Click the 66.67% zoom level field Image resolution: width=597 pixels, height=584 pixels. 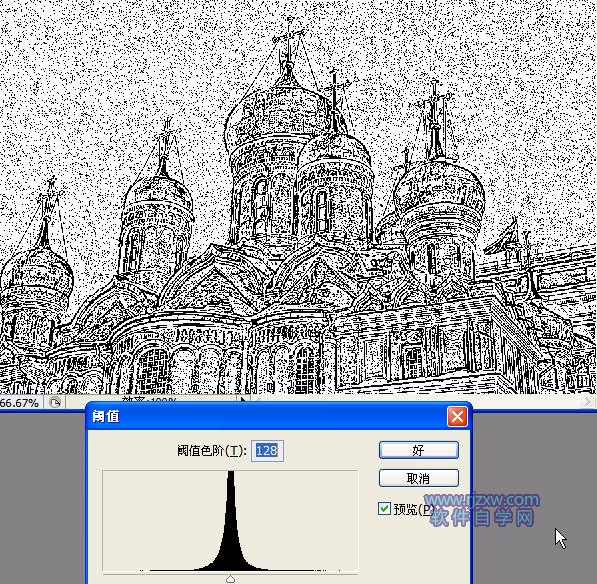[x=20, y=403]
